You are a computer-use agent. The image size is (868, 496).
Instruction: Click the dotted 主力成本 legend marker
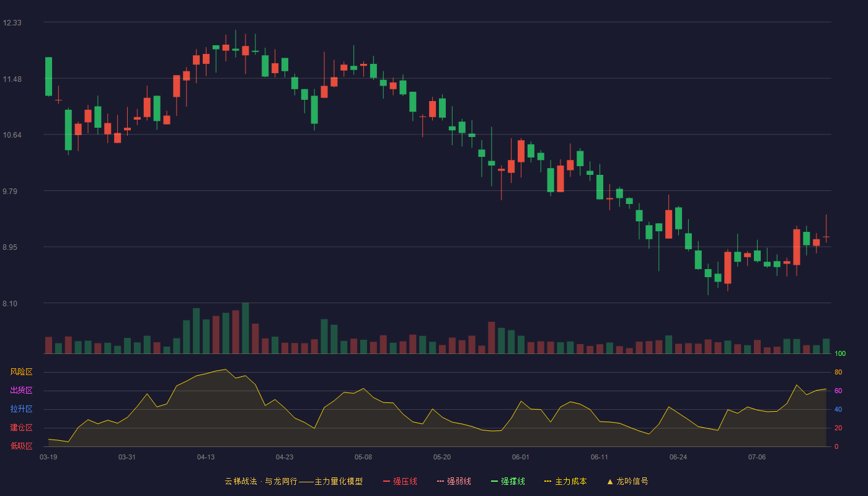[x=547, y=481]
